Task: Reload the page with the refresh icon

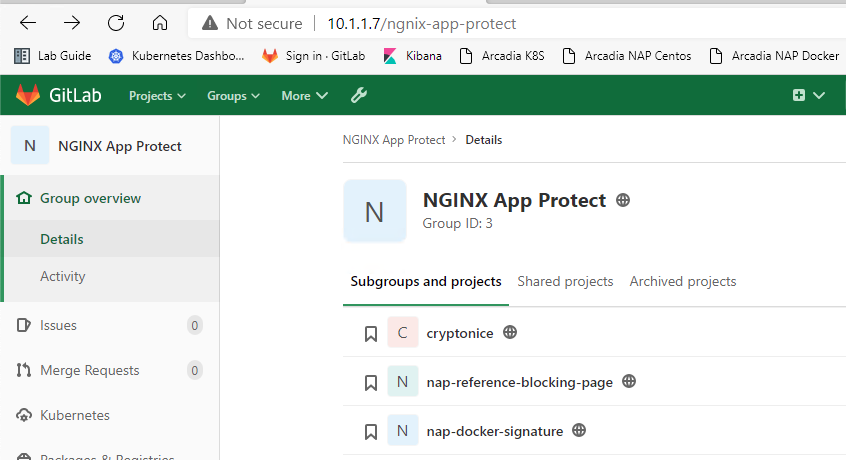Action: click(116, 23)
